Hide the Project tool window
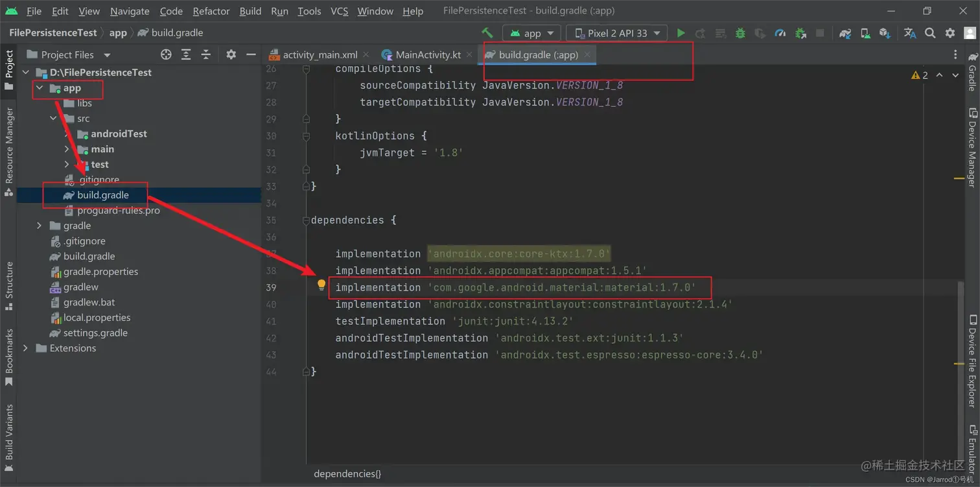980x487 pixels. point(251,54)
